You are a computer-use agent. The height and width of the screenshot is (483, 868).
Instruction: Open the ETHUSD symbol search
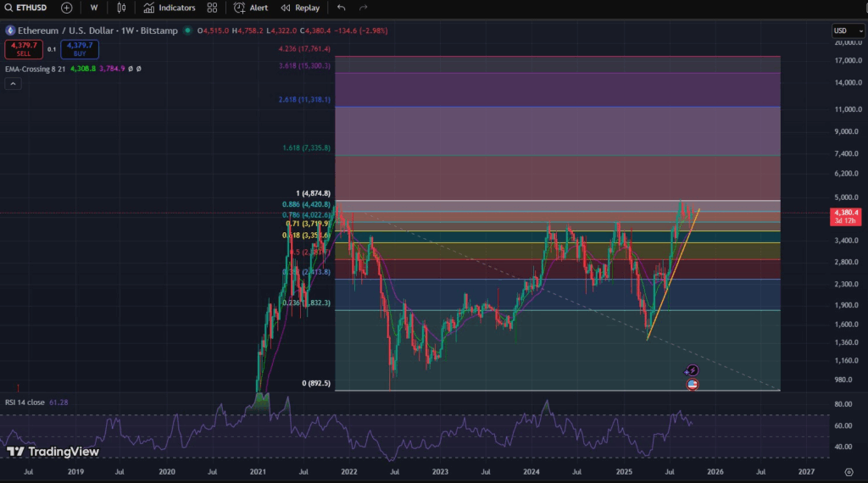27,8
